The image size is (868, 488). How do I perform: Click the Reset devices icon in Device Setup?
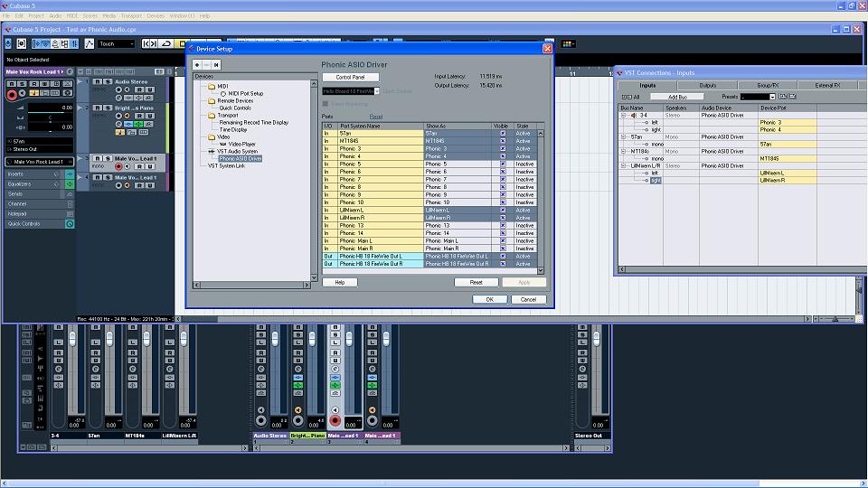pos(216,65)
